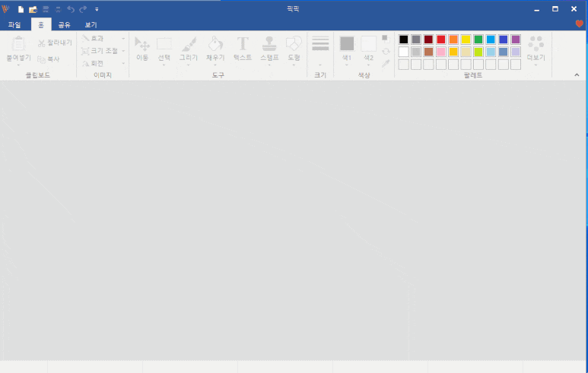Click the Save disk icon in title bar
Screen dimensions: 588x373
pyautogui.click(x=46, y=9)
